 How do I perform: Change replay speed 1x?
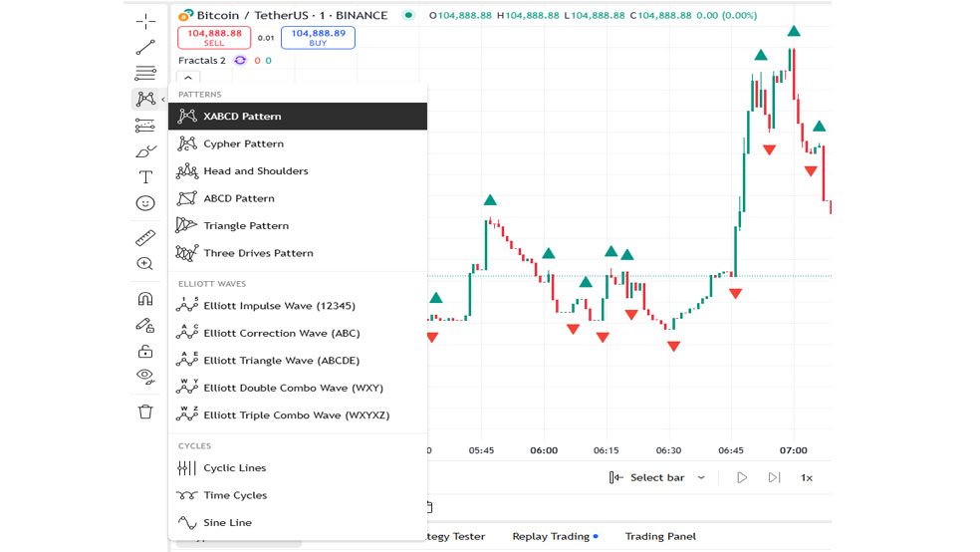(x=807, y=477)
